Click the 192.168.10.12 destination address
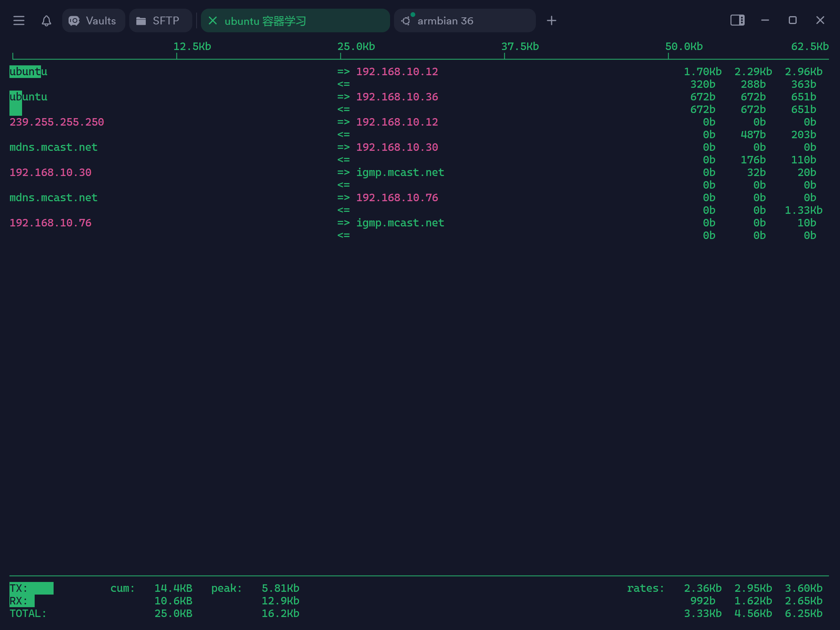Image resolution: width=840 pixels, height=630 pixels. [x=397, y=72]
